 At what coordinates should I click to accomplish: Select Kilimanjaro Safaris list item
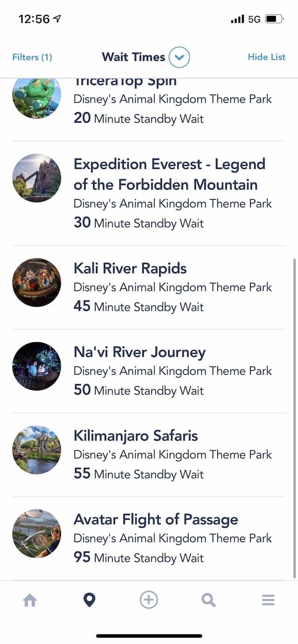[x=149, y=455]
